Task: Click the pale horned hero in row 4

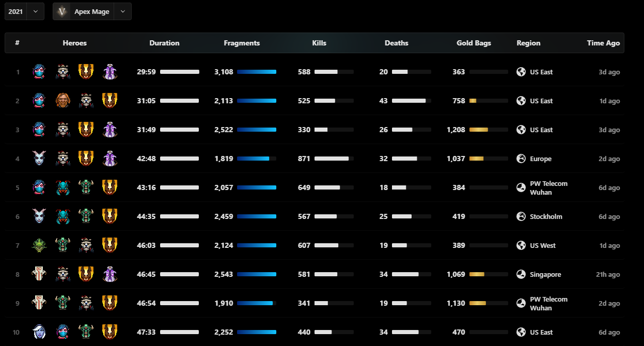Action: (x=39, y=159)
